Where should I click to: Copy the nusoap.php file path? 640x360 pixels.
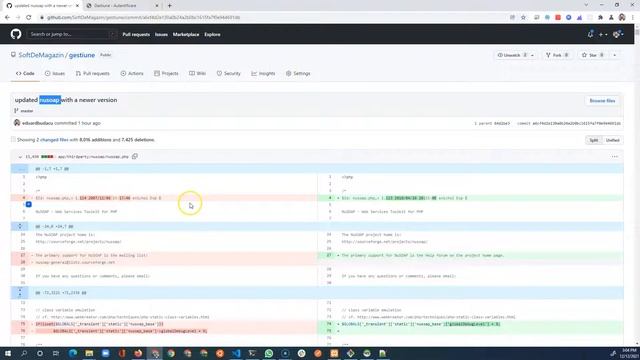tap(135, 156)
